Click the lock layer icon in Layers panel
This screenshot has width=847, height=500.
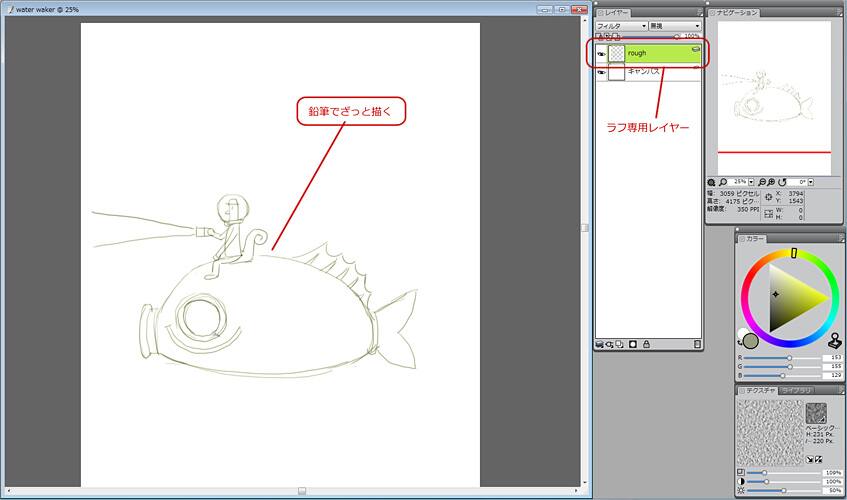coord(646,344)
